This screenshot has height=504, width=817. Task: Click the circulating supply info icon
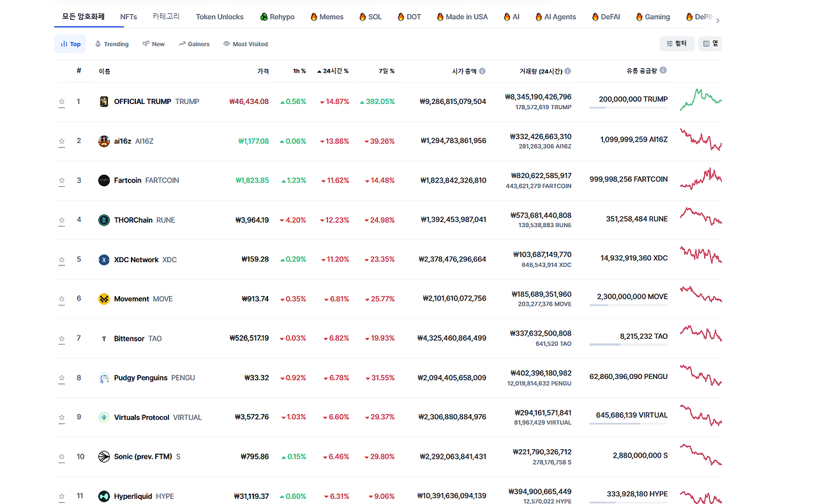pyautogui.click(x=663, y=70)
